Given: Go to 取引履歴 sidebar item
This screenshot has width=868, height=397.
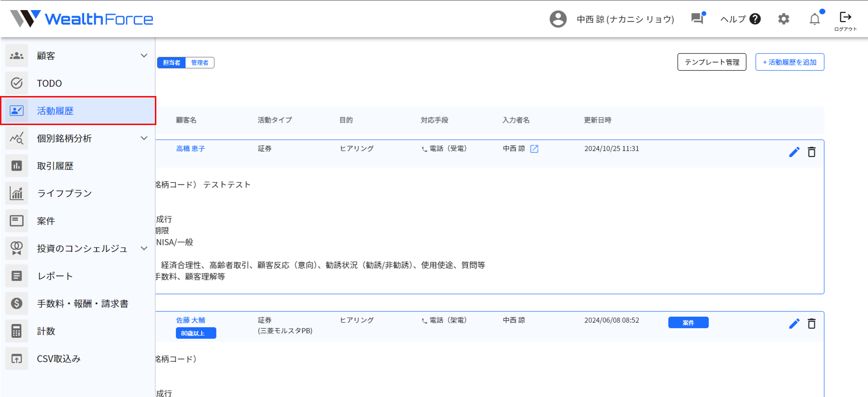Looking at the screenshot, I should pos(55,166).
